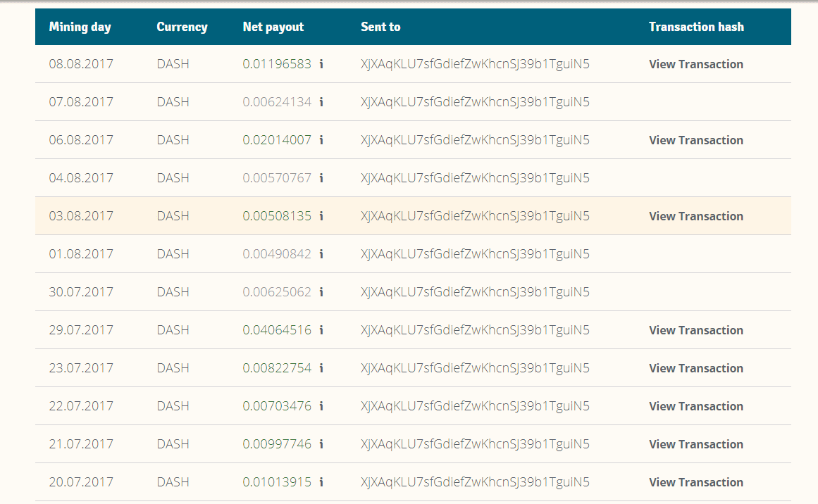Select the net payout 0.02014007
Image resolution: width=818 pixels, height=504 pixels.
[277, 140]
